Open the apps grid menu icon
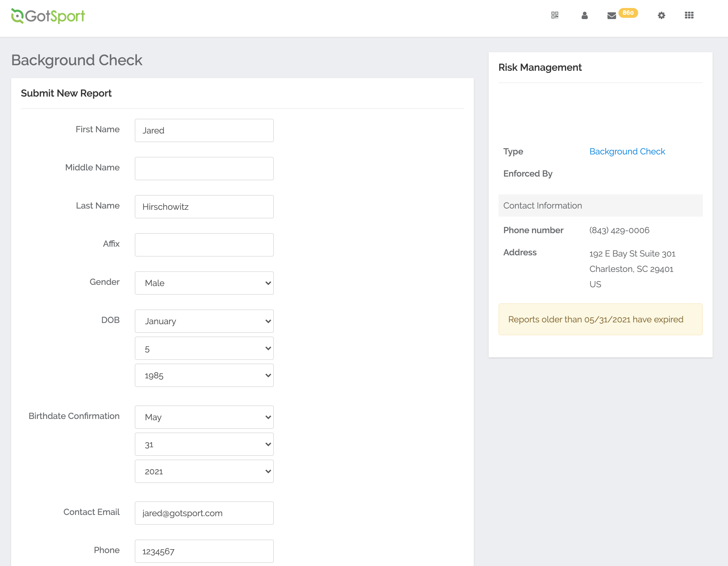 tap(689, 15)
